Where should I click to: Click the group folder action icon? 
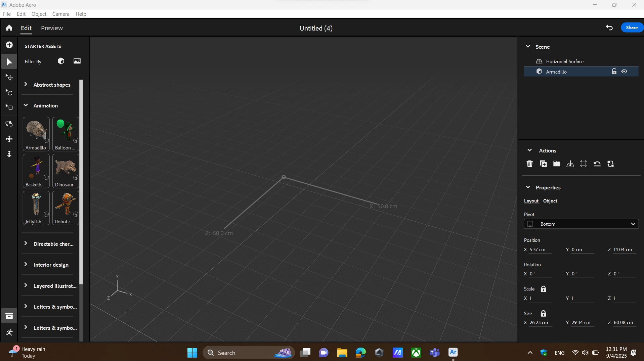click(x=557, y=164)
